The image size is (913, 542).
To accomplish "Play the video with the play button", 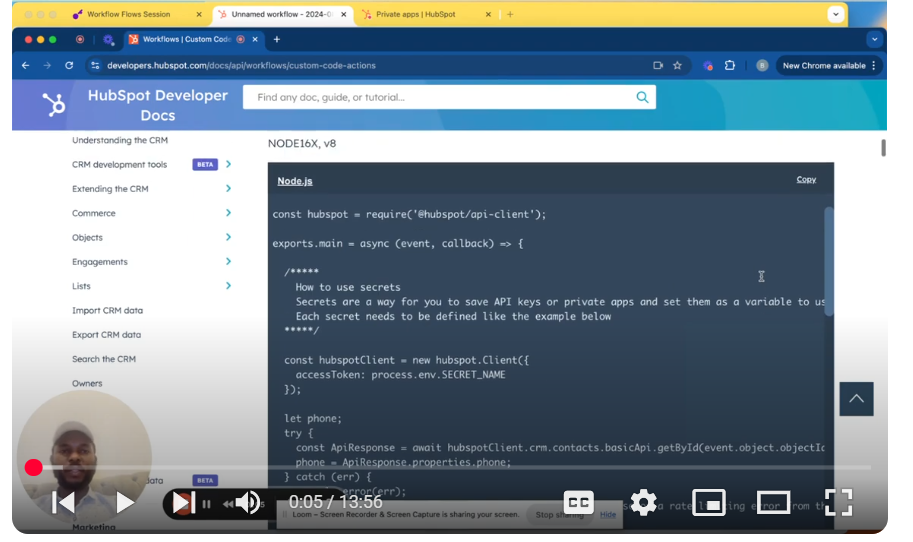I will click(x=125, y=502).
